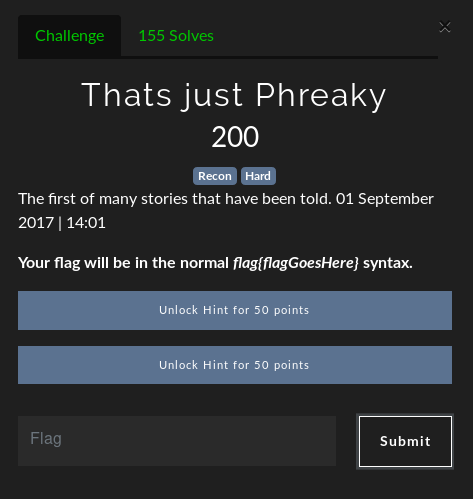Click the word "Phreaky" in the title
473x499 pixels.
[321, 95]
